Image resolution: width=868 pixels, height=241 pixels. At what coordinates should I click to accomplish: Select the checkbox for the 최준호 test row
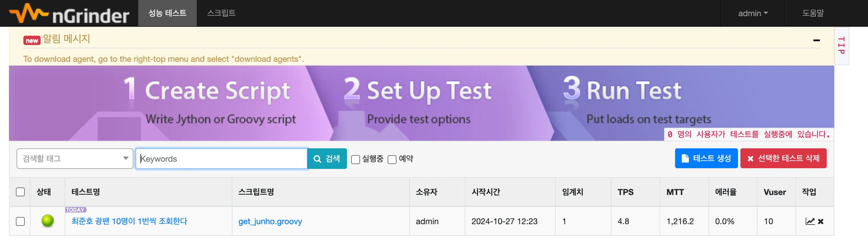(20, 221)
